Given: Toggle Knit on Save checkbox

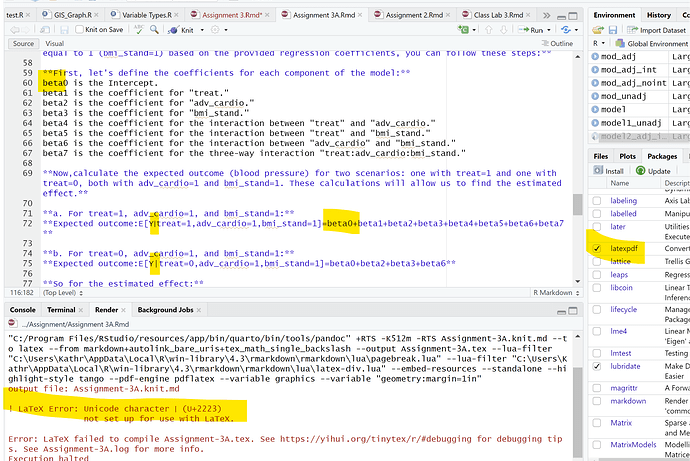Looking at the screenshot, I should (x=80, y=29).
